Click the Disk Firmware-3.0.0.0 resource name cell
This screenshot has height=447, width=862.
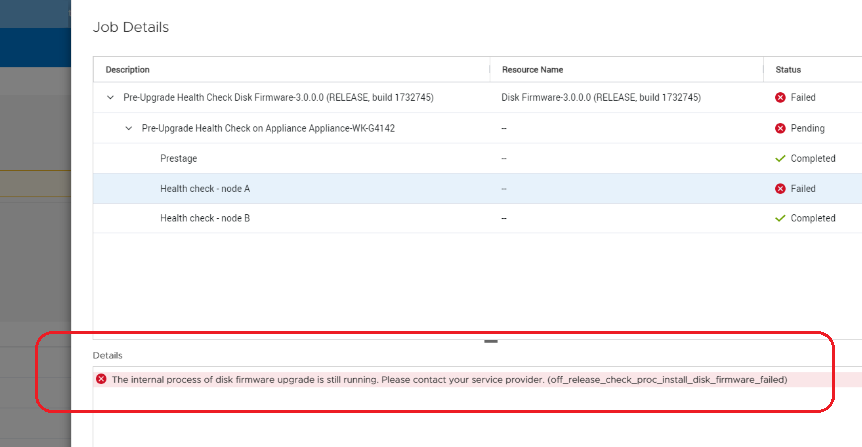click(x=601, y=97)
